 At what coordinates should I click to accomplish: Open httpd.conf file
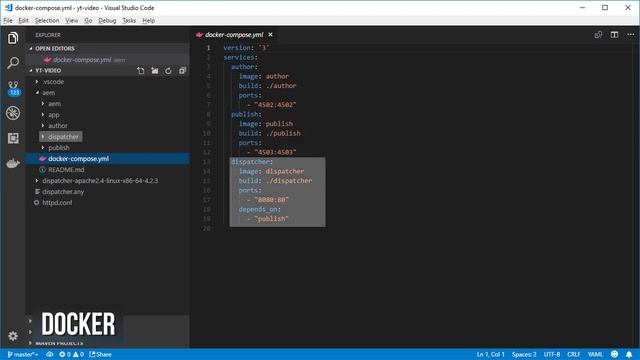tap(57, 202)
